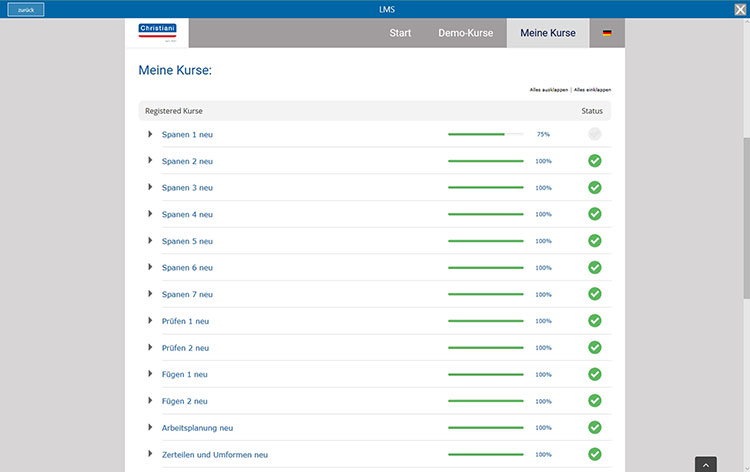
Task: Click the grey status icon for Spanen 1 neu
Action: (595, 134)
